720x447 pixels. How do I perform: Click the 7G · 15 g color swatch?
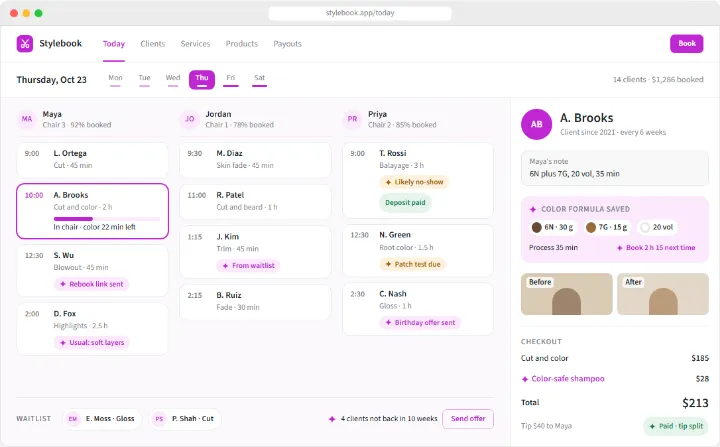click(x=607, y=227)
